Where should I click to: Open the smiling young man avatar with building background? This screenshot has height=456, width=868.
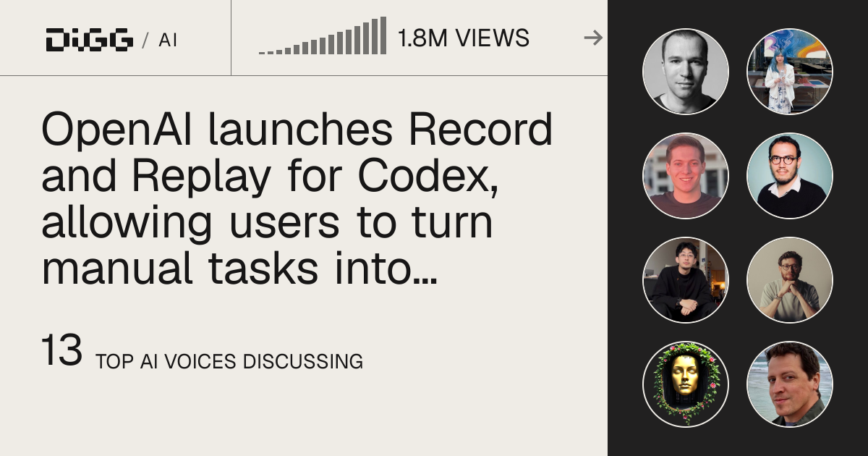[686, 176]
